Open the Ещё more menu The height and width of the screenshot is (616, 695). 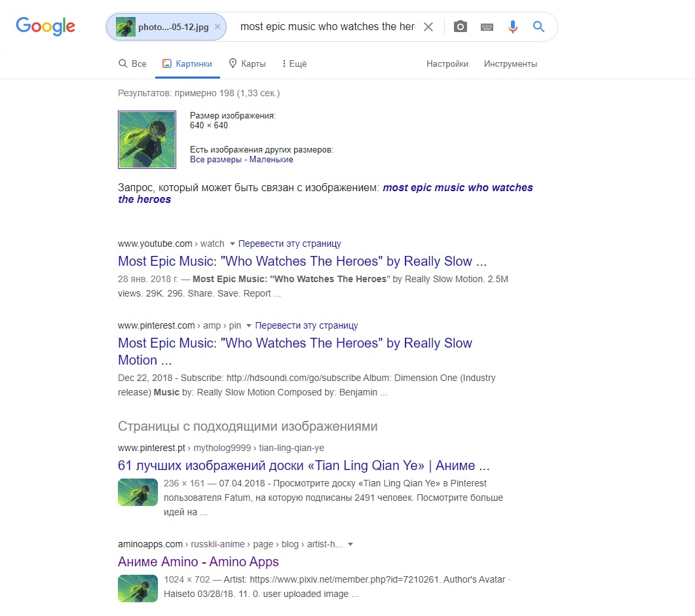[294, 63]
